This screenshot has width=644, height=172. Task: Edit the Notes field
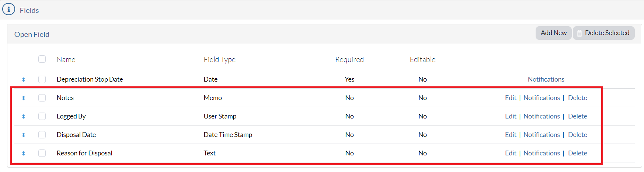(x=511, y=98)
